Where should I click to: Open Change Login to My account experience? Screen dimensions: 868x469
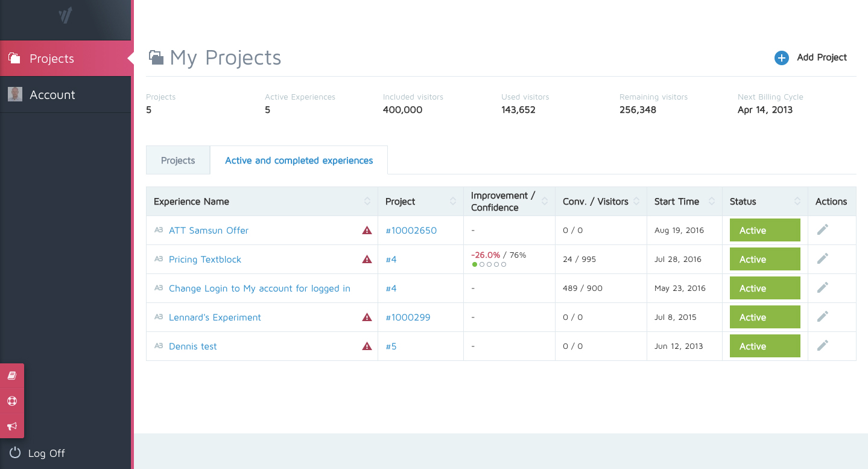pos(259,289)
